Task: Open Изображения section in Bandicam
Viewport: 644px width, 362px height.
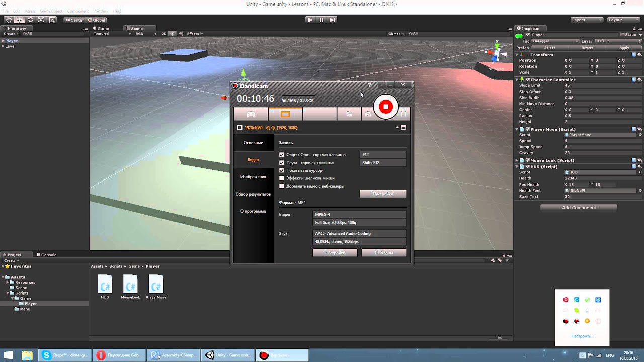Action: pyautogui.click(x=253, y=177)
